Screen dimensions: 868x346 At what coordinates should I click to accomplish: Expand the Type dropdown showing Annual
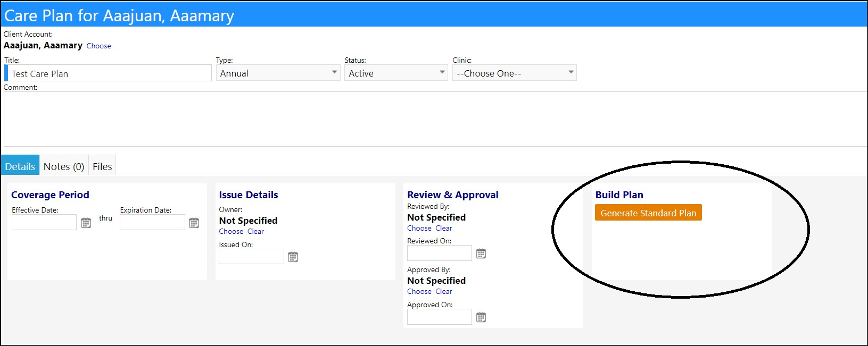click(x=278, y=73)
